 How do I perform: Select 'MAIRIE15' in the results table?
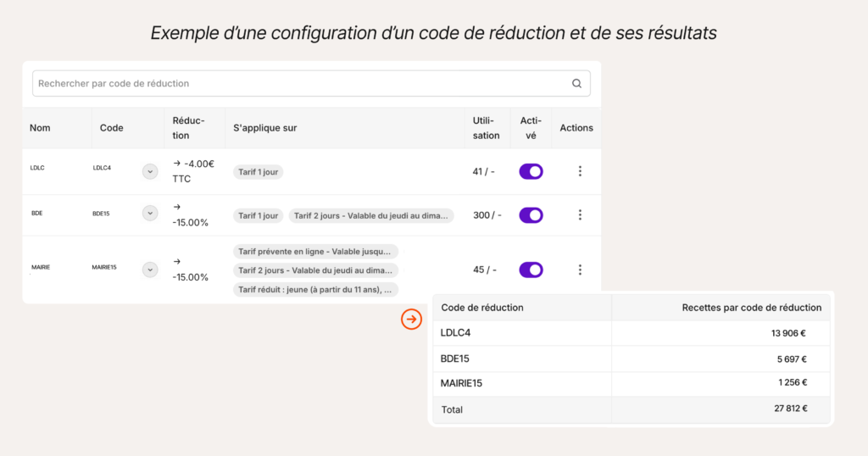tap(461, 383)
